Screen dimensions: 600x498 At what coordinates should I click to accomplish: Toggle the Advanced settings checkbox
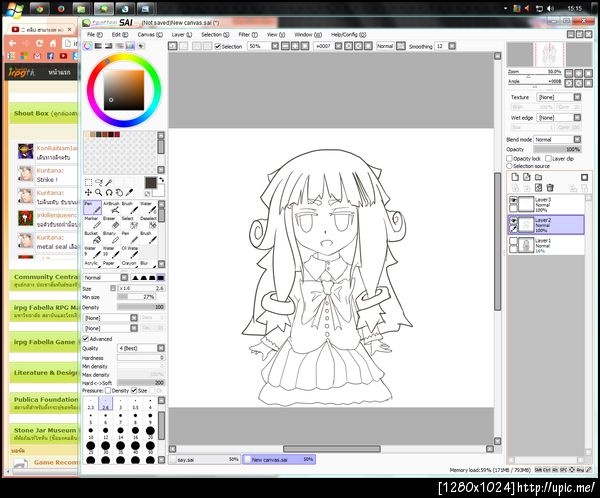click(86, 339)
